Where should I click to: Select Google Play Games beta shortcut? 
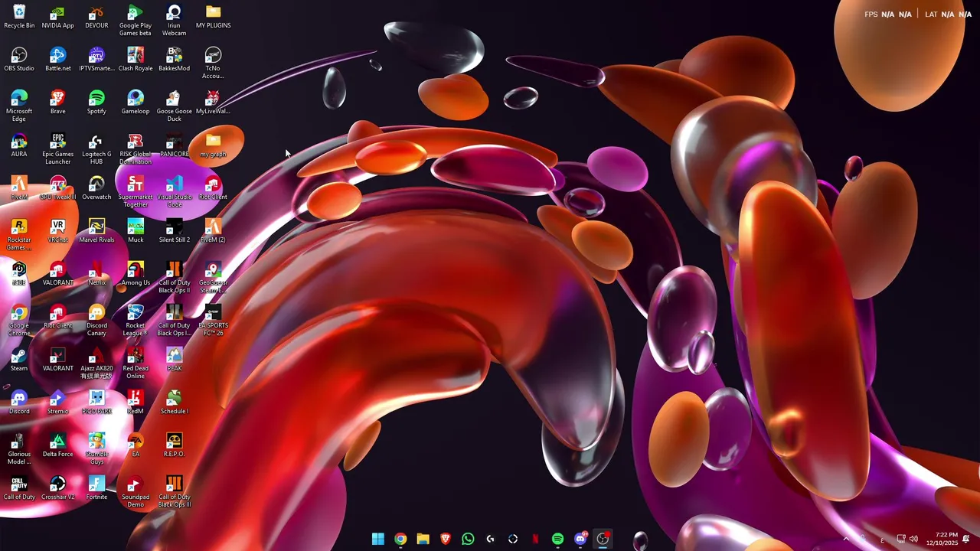pyautogui.click(x=136, y=21)
